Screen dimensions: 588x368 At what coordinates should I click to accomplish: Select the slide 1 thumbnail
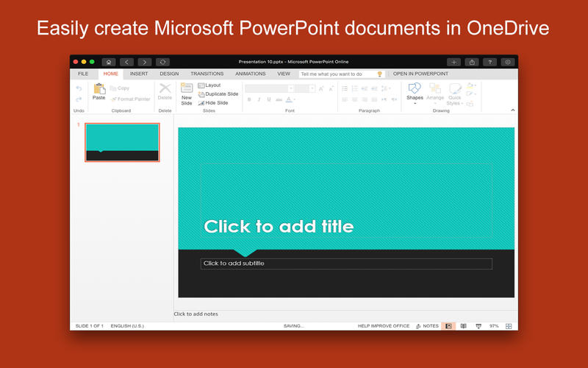(x=122, y=142)
